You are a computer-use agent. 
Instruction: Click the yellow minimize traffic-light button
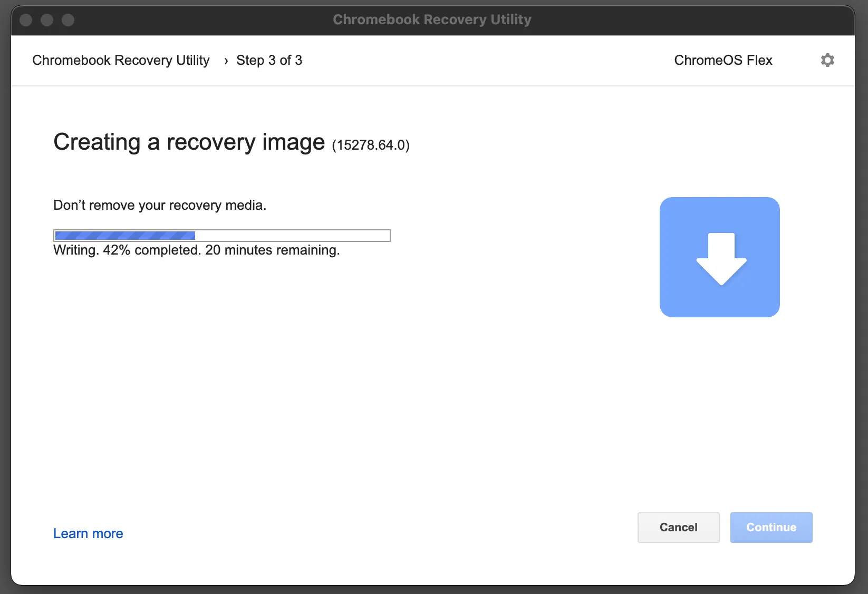47,20
